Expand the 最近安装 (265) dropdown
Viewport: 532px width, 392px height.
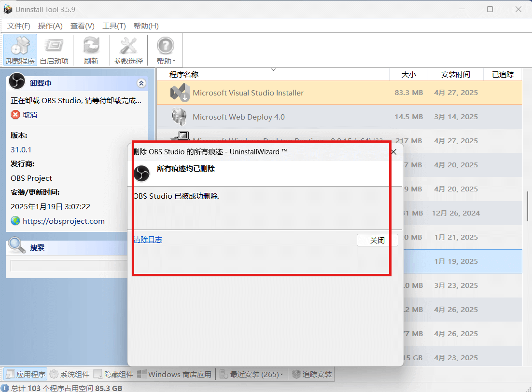[251, 374]
